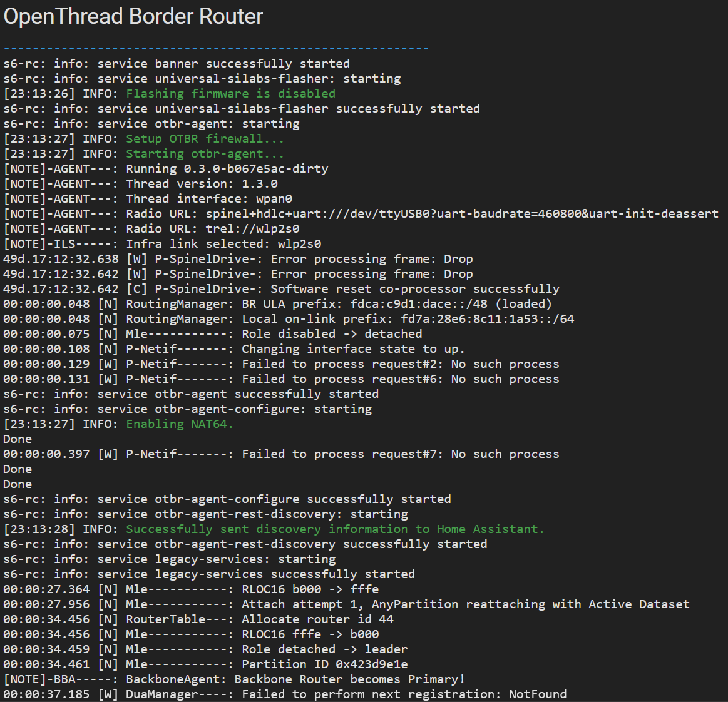Select the 'Thread version: 1.3.0' line
The image size is (728, 702).
(x=202, y=184)
